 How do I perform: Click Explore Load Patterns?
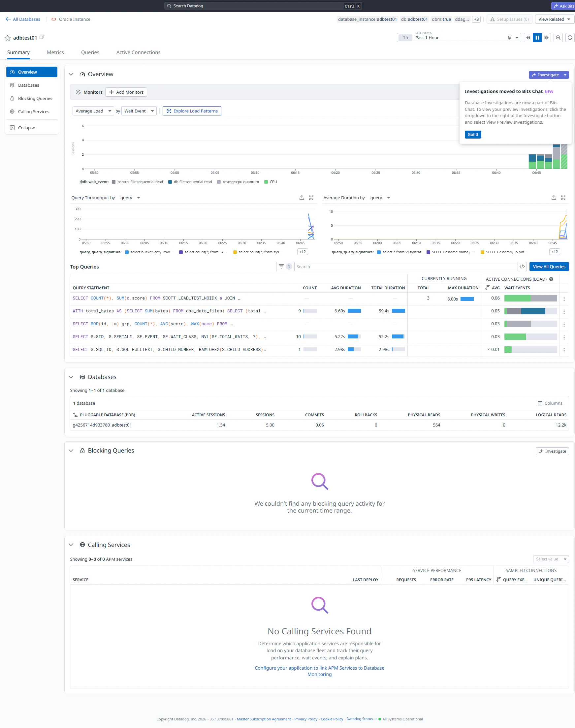point(192,111)
